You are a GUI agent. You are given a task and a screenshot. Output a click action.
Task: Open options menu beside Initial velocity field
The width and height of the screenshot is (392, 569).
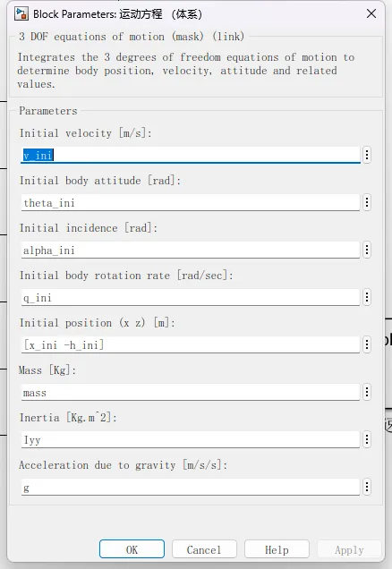(367, 155)
